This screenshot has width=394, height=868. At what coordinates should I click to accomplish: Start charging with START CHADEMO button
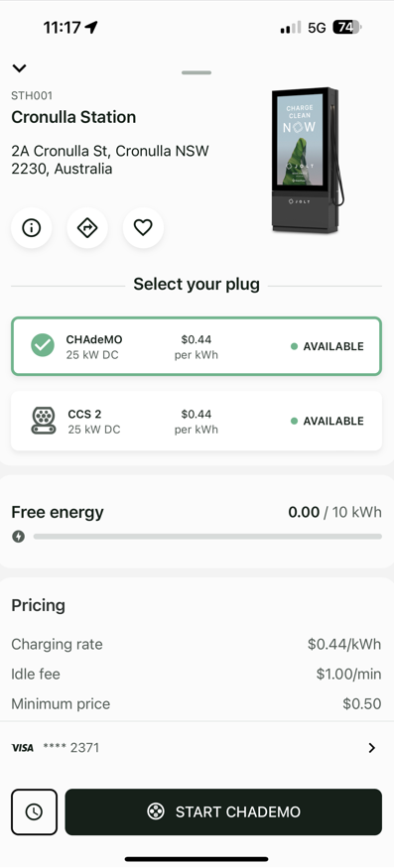pyautogui.click(x=223, y=812)
